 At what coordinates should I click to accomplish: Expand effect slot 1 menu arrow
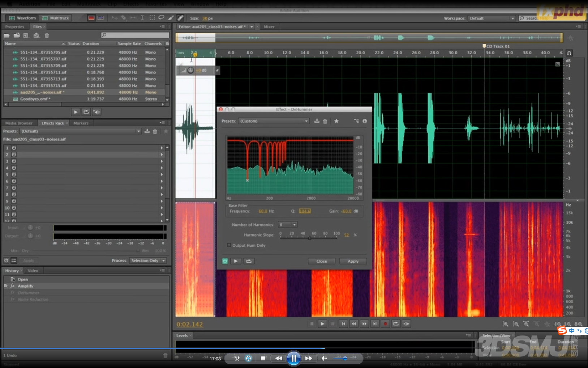pyautogui.click(x=162, y=148)
